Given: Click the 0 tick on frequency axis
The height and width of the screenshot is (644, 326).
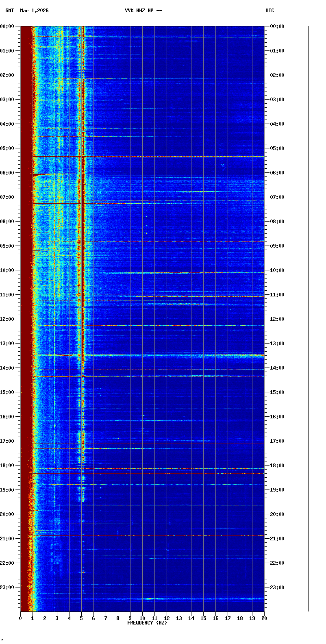Looking at the screenshot, I should coord(20,618).
